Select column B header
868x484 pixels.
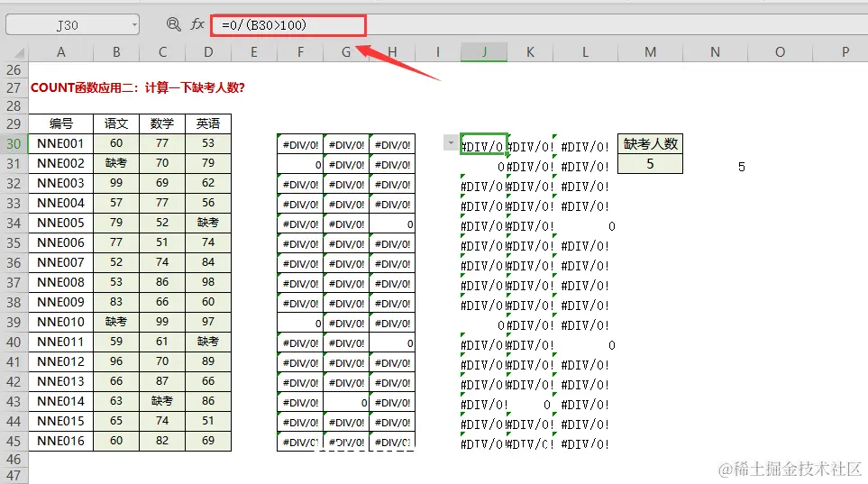116,52
